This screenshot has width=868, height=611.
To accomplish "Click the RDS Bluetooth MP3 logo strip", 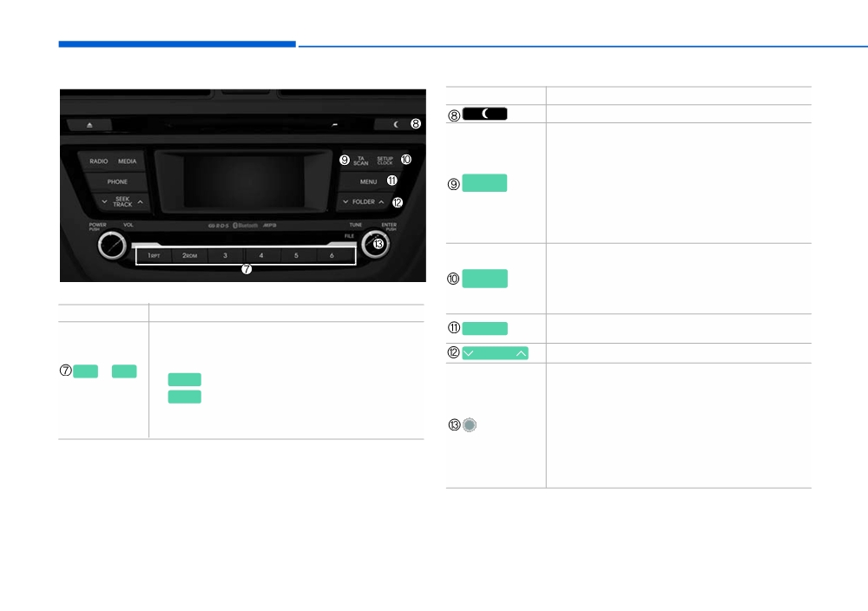I will (242, 226).
